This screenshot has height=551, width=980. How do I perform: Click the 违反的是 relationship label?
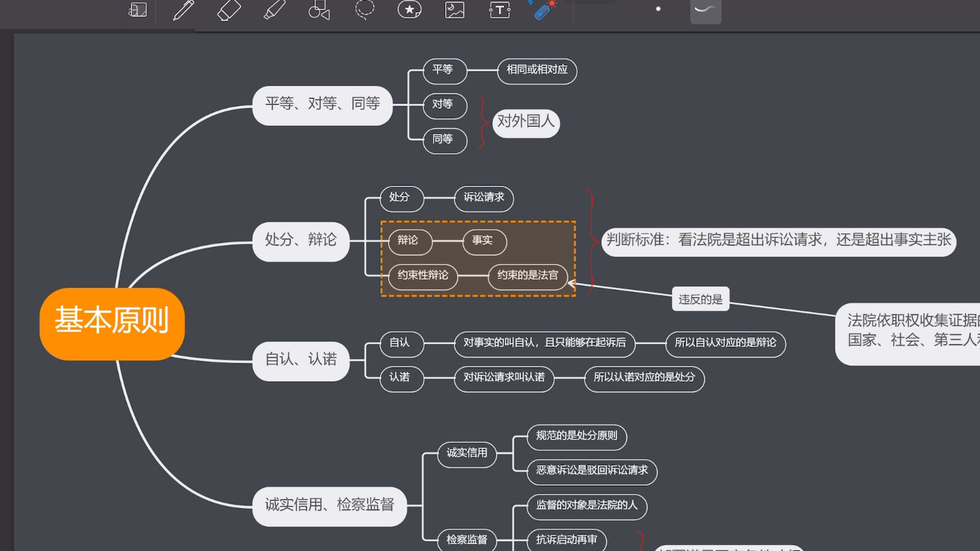coord(701,299)
